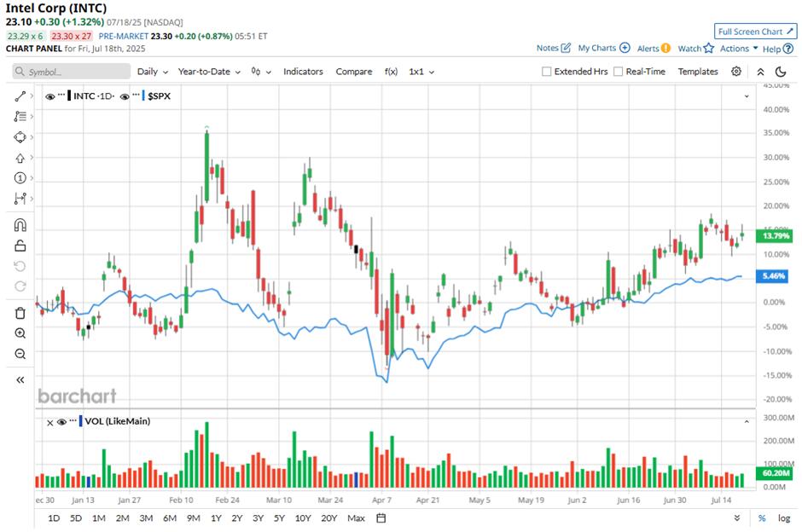Open the calendar date range picker
802x532 pixels.
click(x=381, y=518)
